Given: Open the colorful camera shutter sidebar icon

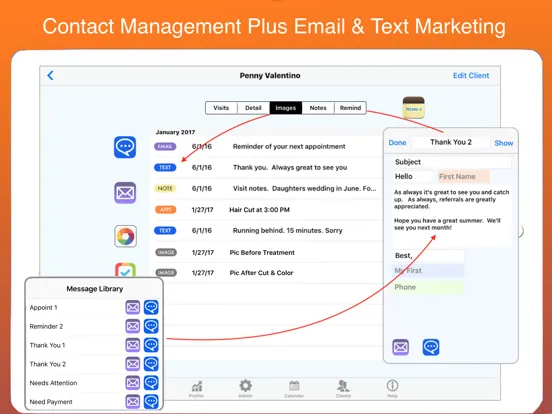Looking at the screenshot, I should [x=125, y=236].
